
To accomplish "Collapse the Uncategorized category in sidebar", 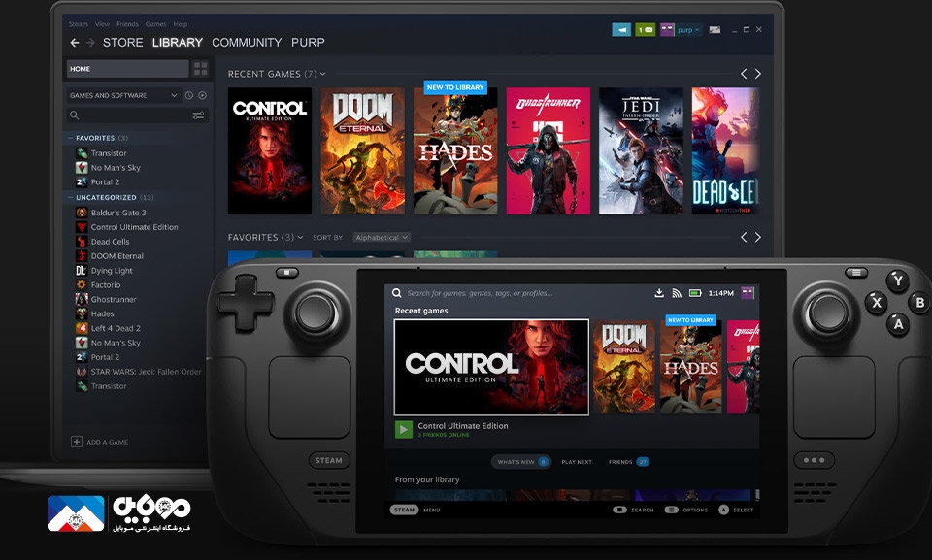I will pyautogui.click(x=70, y=197).
